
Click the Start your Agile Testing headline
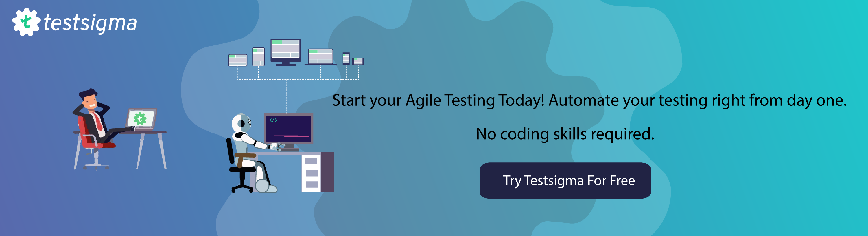[589, 100]
